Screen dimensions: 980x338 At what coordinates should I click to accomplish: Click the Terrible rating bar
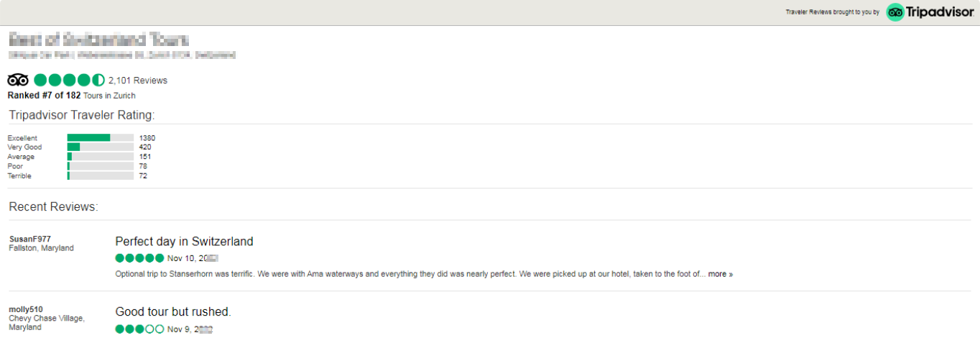coord(100,175)
